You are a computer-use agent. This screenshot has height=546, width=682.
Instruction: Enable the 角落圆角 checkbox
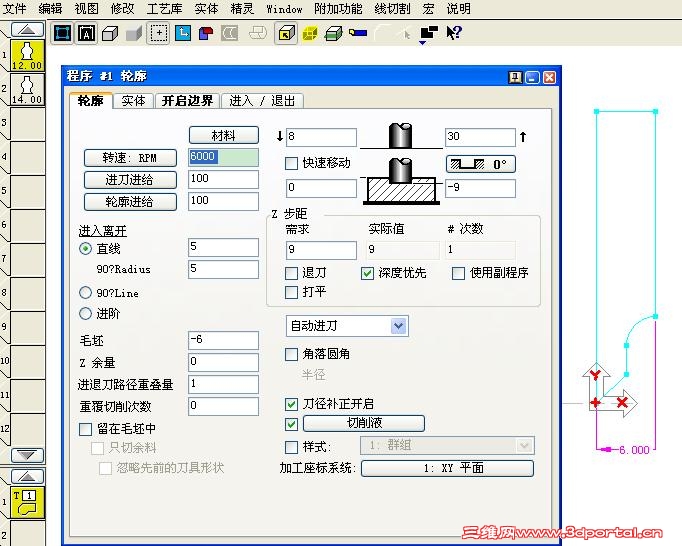pyautogui.click(x=291, y=354)
